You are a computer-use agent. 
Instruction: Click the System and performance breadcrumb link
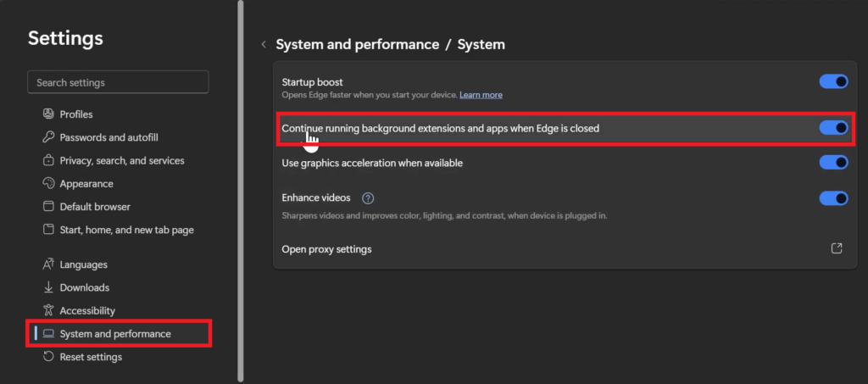(x=358, y=44)
